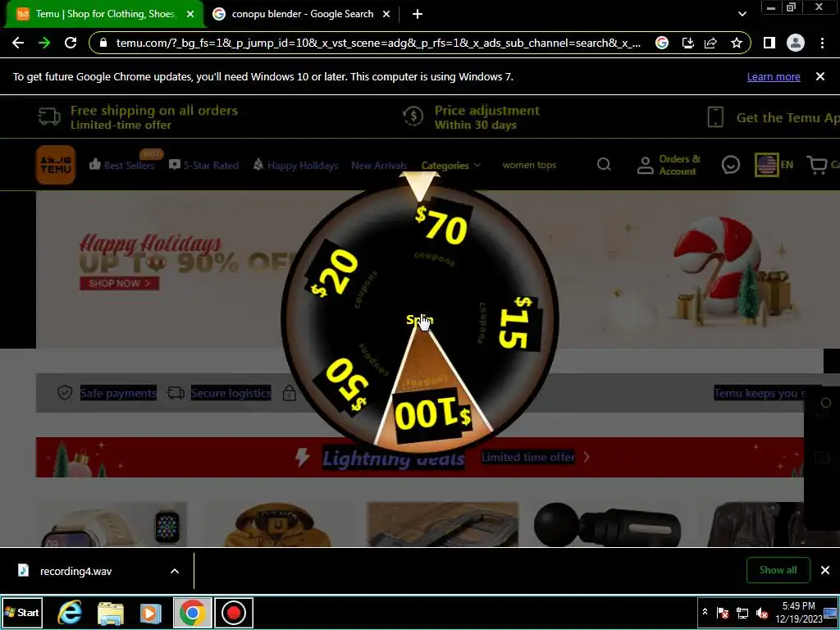The width and height of the screenshot is (840, 630).
Task: Show hidden system tray icons arrow
Action: 705,612
